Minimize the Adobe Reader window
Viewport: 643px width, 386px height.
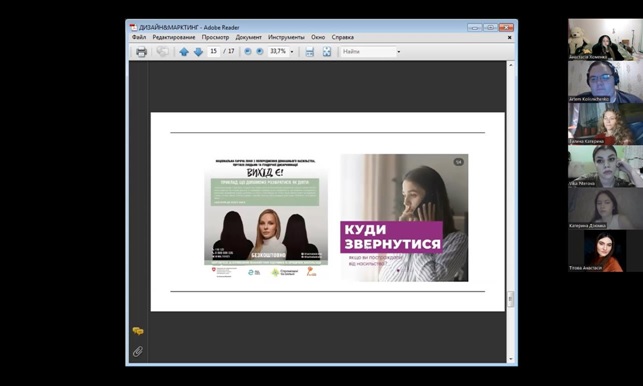click(x=474, y=27)
